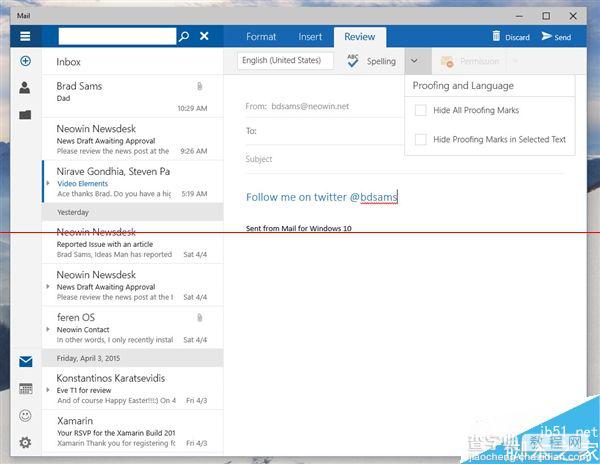Switch to the Format tab

(261, 37)
